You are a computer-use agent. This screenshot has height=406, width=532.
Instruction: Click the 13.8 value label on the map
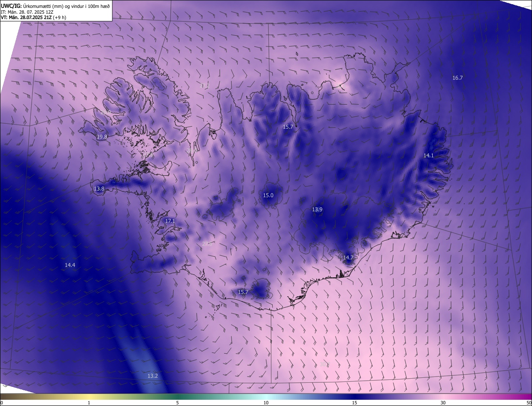99,188
